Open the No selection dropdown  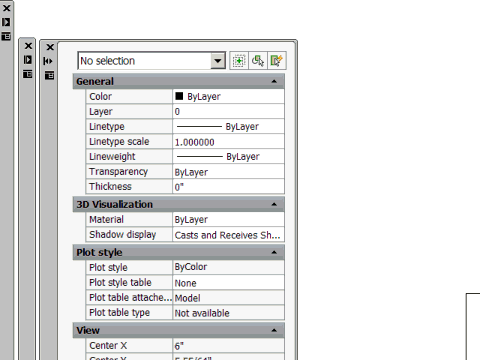click(218, 61)
